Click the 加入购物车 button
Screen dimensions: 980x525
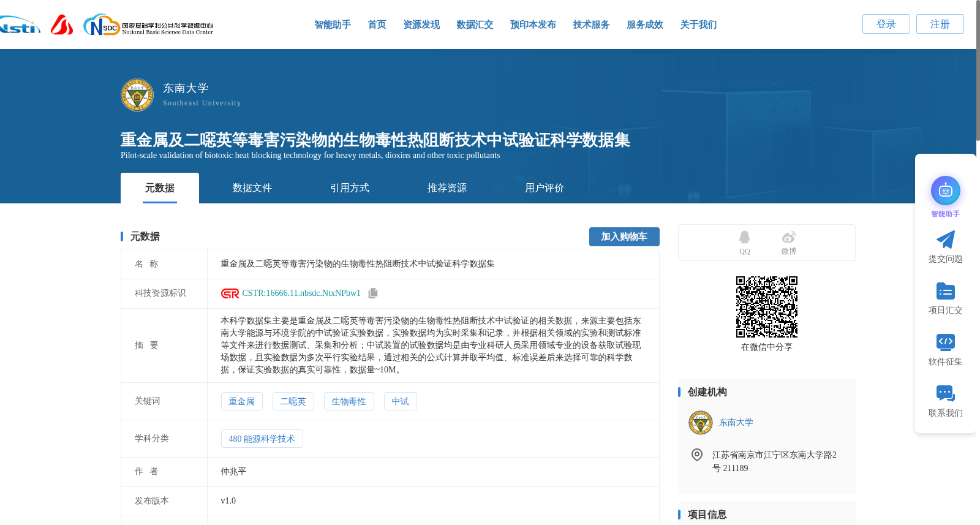[x=624, y=236]
